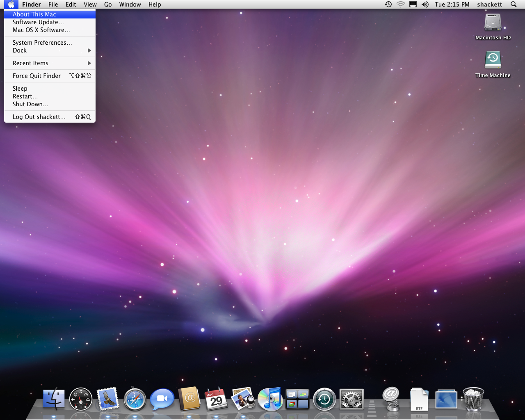Open the Wi-Fi status menu
This screenshot has width=525, height=420.
pos(401,5)
